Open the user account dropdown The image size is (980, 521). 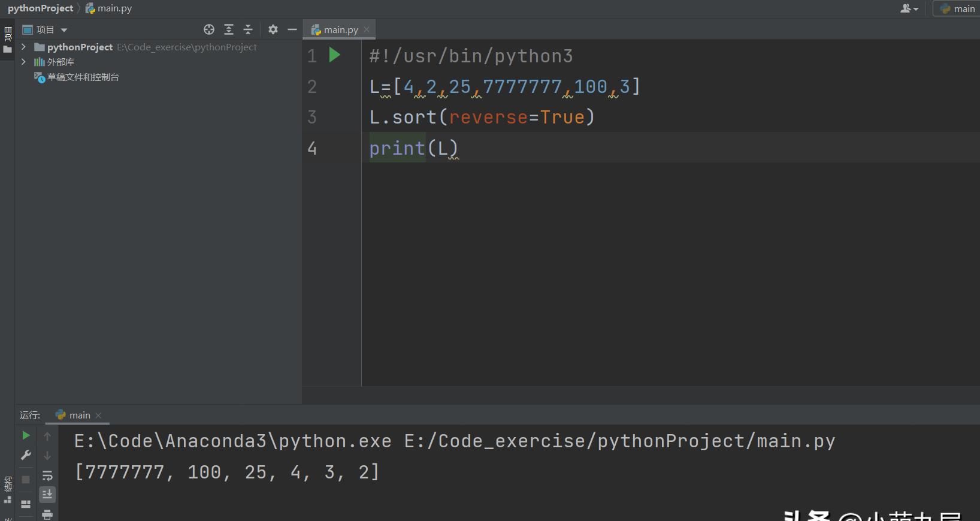[x=909, y=8]
